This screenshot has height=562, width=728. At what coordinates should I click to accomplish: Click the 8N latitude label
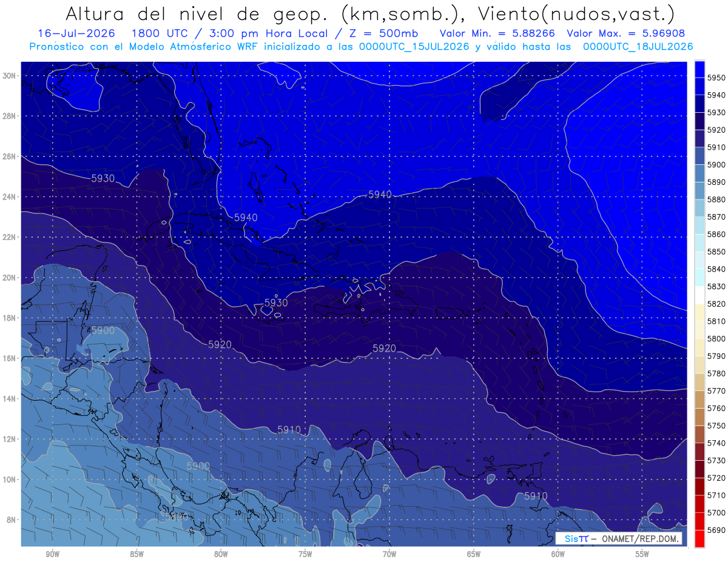click(x=12, y=520)
